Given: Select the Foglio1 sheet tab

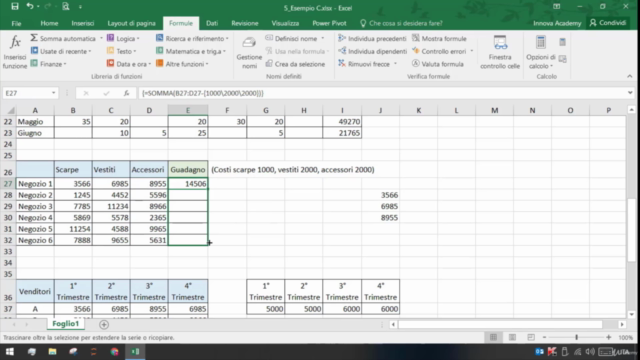Looking at the screenshot, I should (65, 324).
